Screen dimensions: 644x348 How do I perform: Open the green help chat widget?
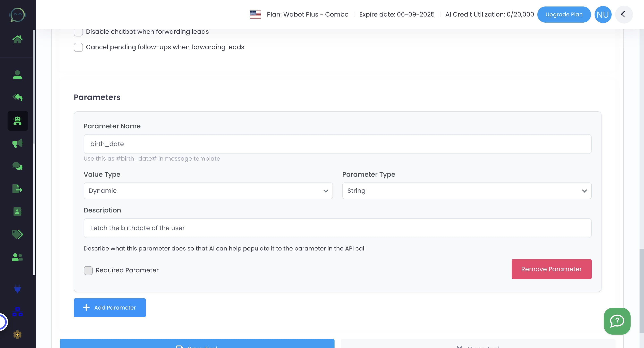(616, 321)
